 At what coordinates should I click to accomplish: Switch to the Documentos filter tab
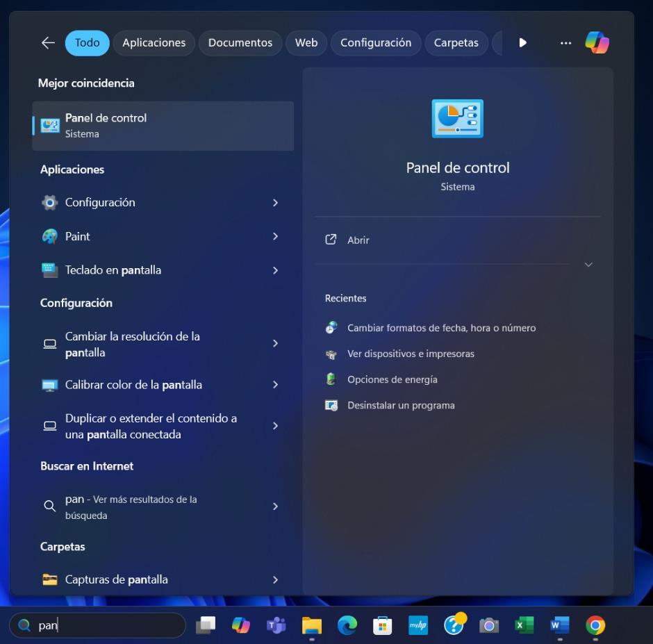coord(240,42)
